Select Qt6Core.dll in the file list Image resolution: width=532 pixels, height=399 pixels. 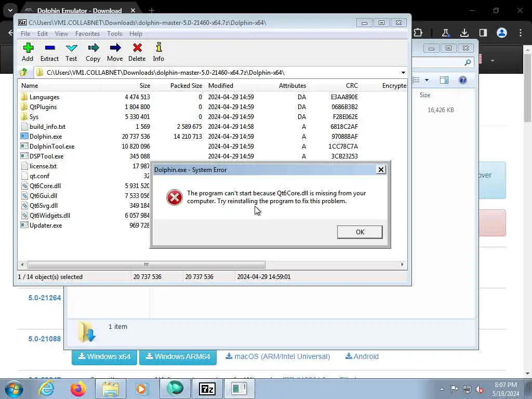point(45,186)
